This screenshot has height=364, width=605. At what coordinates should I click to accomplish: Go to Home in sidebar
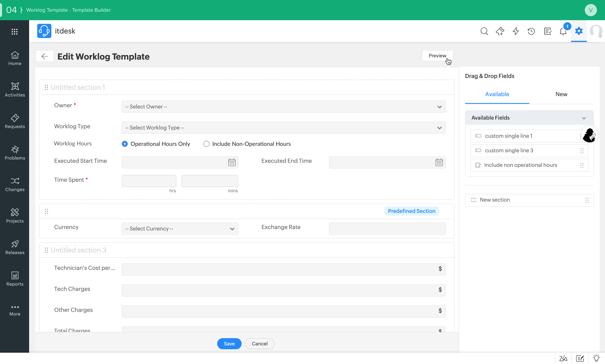(15, 58)
